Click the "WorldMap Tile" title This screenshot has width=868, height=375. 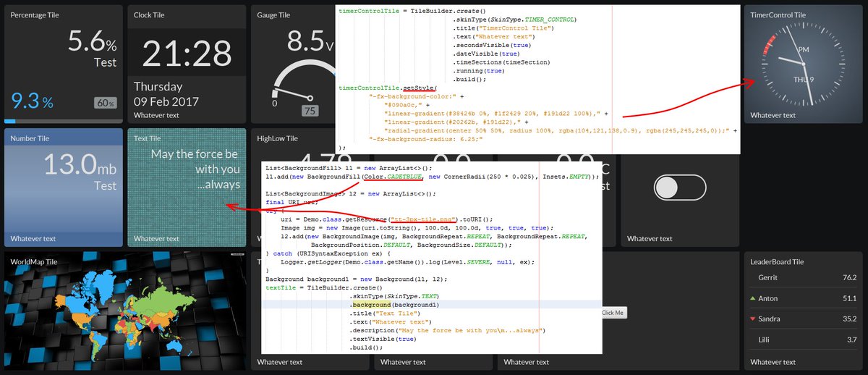click(x=34, y=262)
